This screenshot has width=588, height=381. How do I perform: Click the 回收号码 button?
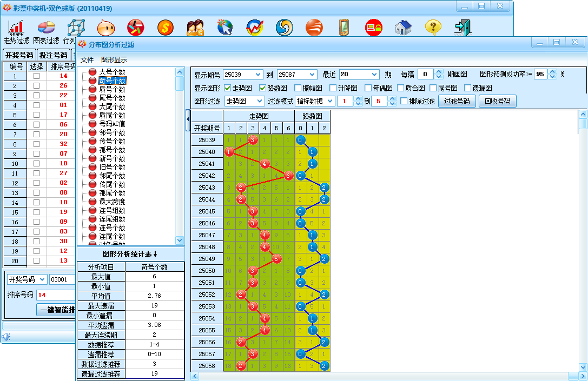click(497, 101)
